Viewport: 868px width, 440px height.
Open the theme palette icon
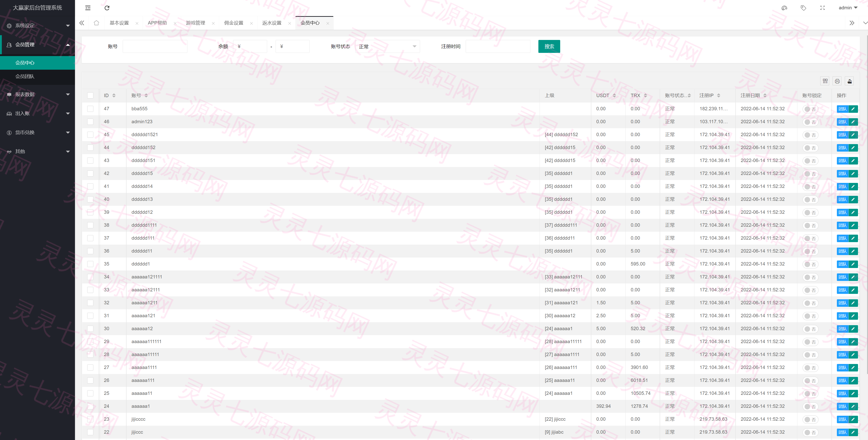(784, 8)
